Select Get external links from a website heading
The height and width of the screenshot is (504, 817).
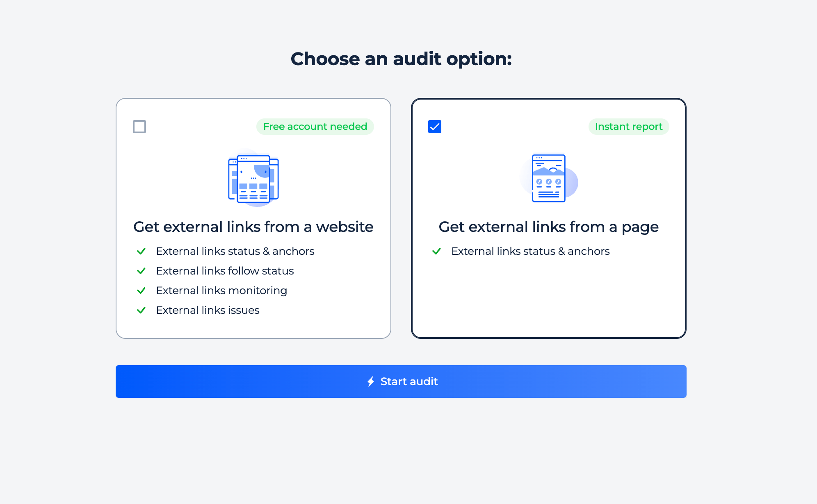coord(253,227)
